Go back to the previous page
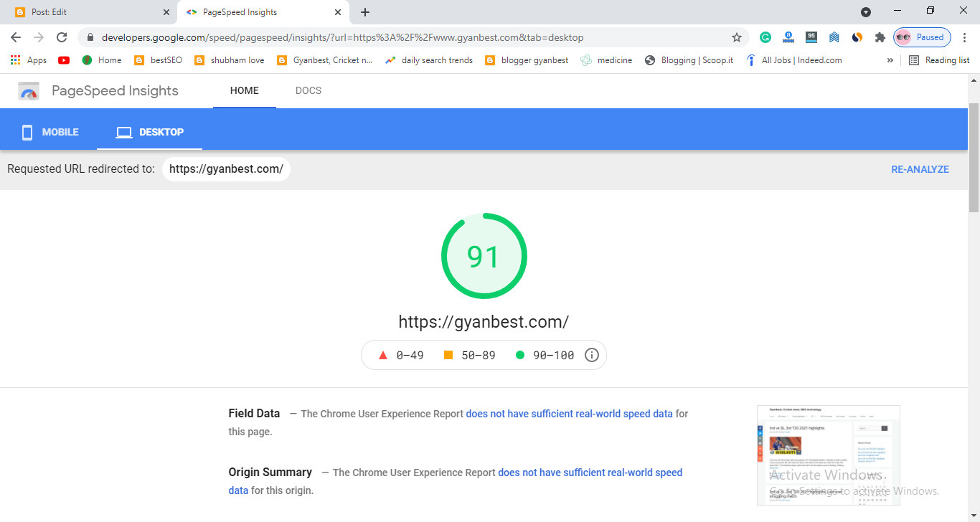 click(16, 37)
